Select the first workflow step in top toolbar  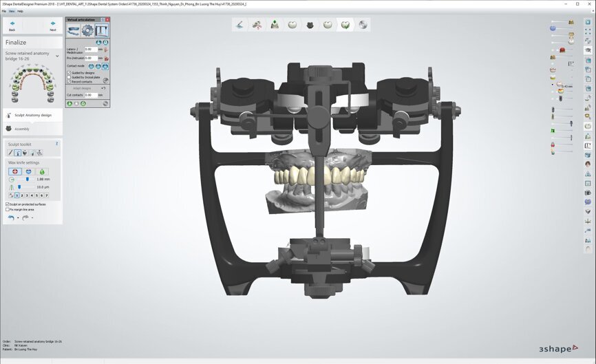(x=240, y=25)
